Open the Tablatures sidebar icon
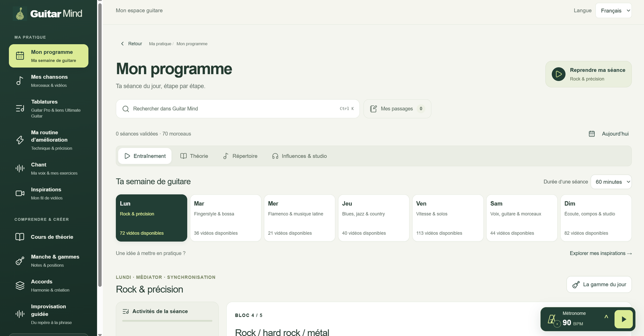The height and width of the screenshot is (336, 644). click(x=20, y=109)
